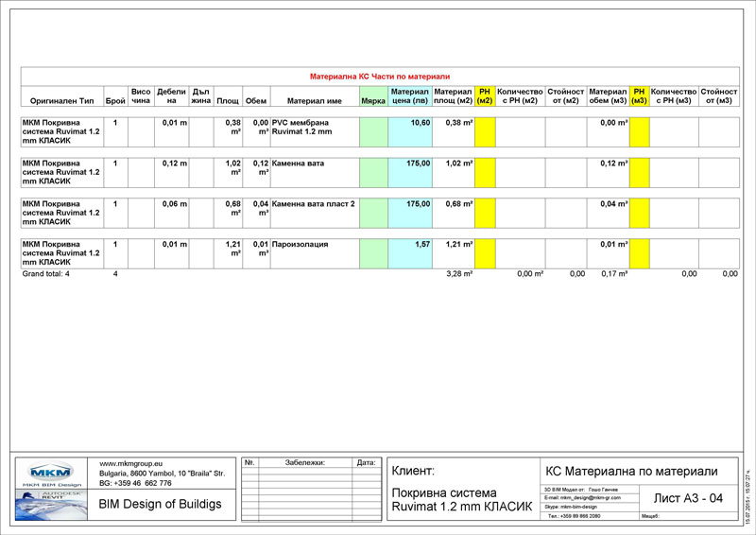Click the MKM BIM Design logo

(51, 474)
